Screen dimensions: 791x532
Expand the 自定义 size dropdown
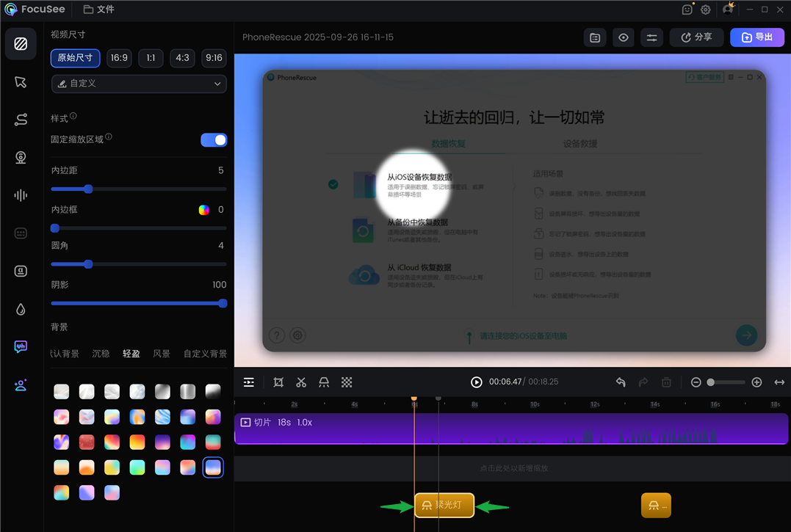pyautogui.click(x=139, y=84)
